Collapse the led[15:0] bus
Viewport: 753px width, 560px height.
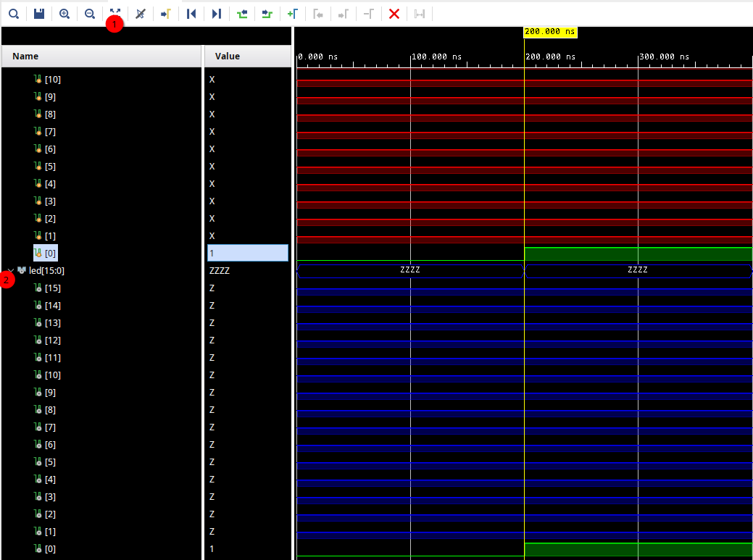tap(11, 270)
